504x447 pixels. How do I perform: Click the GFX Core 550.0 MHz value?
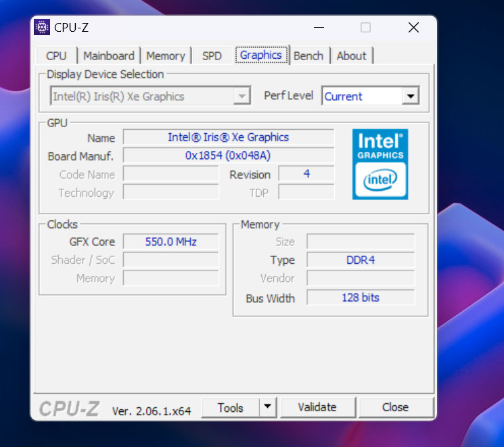170,241
